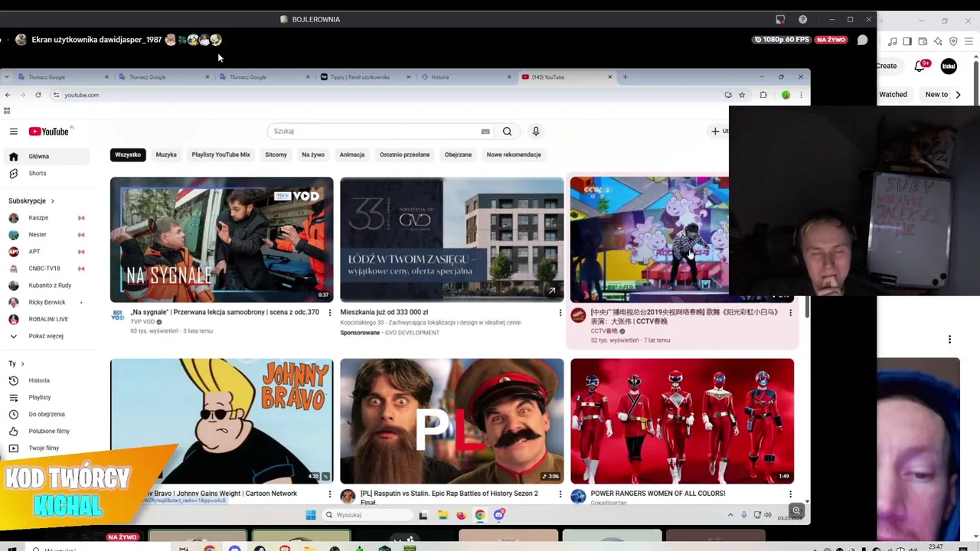Open the Power Rangers video thumbnail
The width and height of the screenshot is (980, 551).
[682, 421]
